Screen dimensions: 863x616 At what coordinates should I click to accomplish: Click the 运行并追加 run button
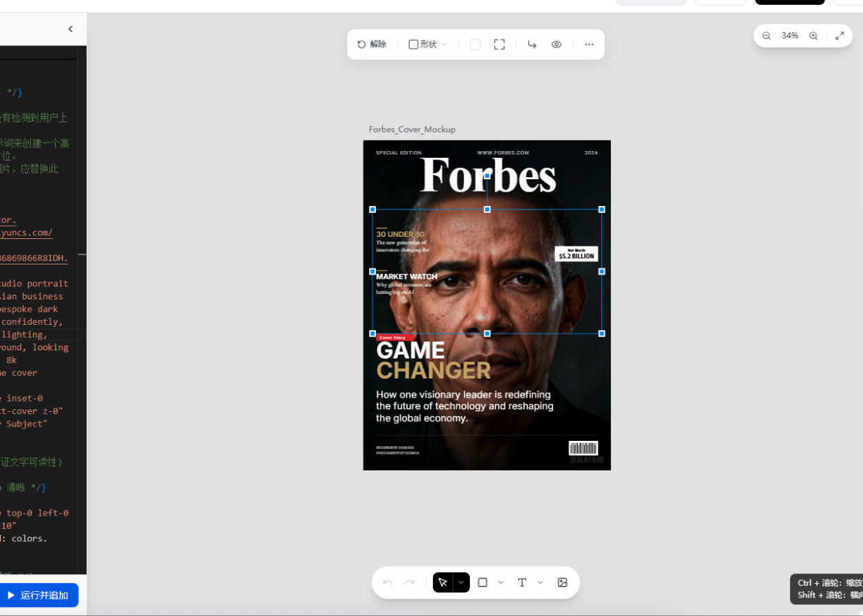[x=39, y=595]
